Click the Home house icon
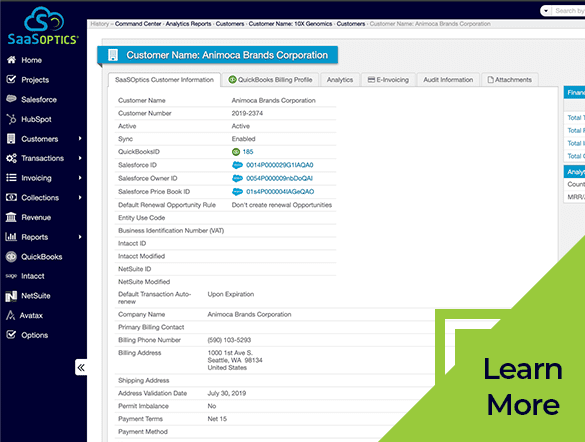585x442 pixels. (12, 60)
